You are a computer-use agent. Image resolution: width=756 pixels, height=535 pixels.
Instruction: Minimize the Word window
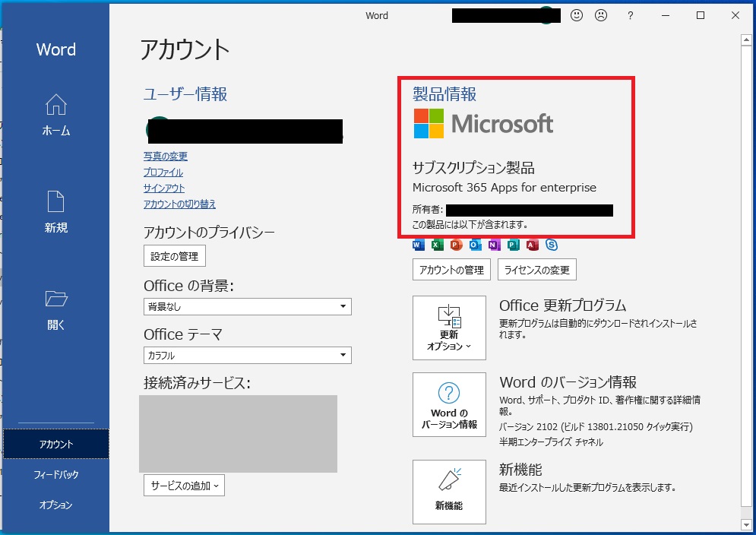(666, 15)
